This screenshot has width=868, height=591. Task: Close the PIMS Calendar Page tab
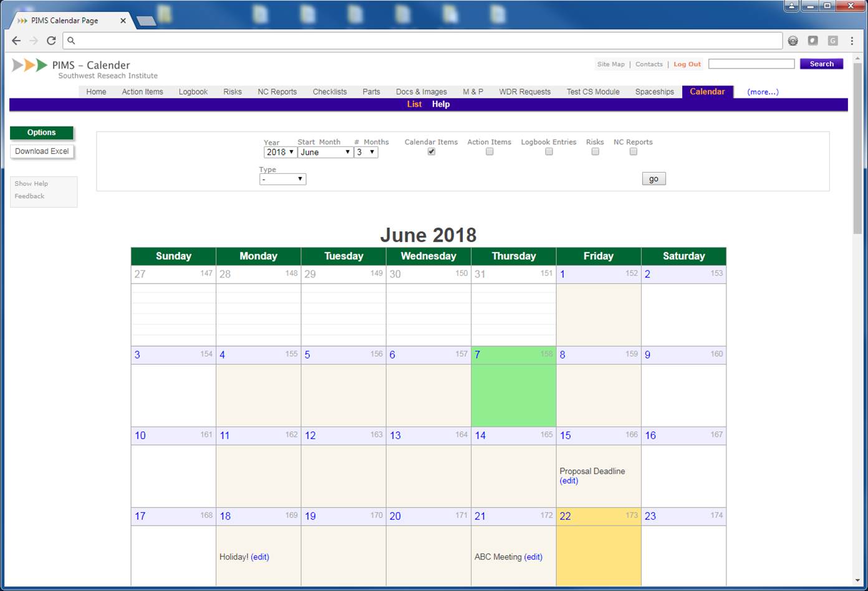(x=123, y=21)
